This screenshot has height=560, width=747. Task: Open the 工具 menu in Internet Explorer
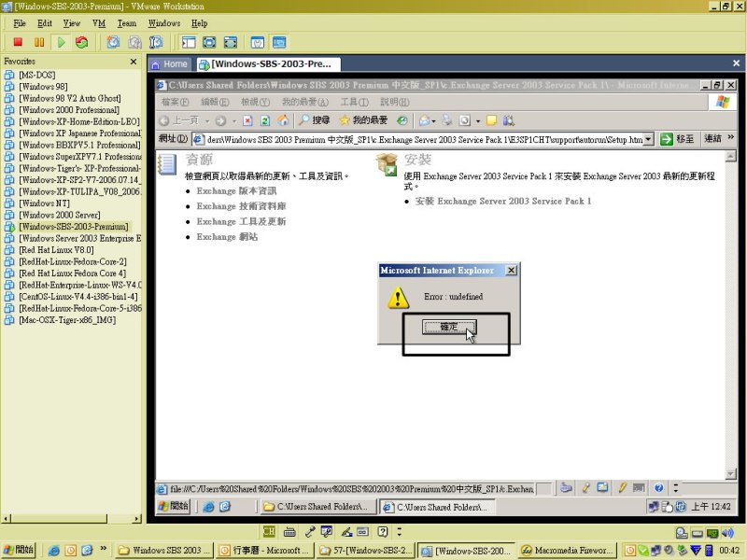click(355, 102)
